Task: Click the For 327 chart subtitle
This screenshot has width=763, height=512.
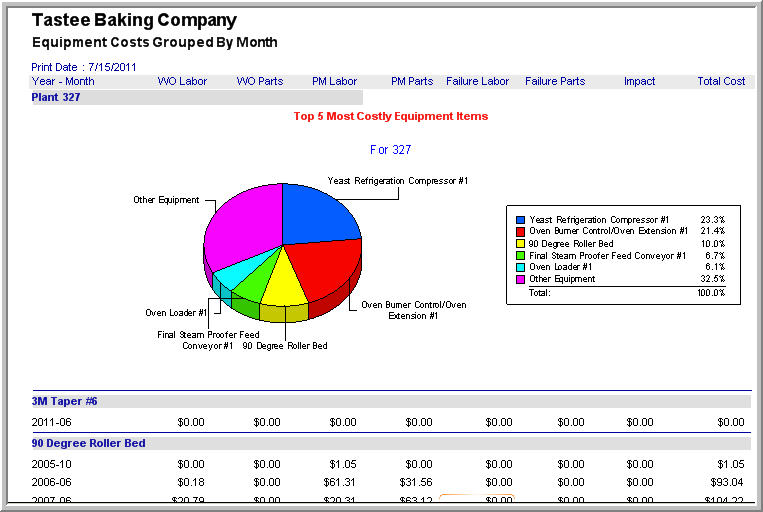Action: [390, 150]
